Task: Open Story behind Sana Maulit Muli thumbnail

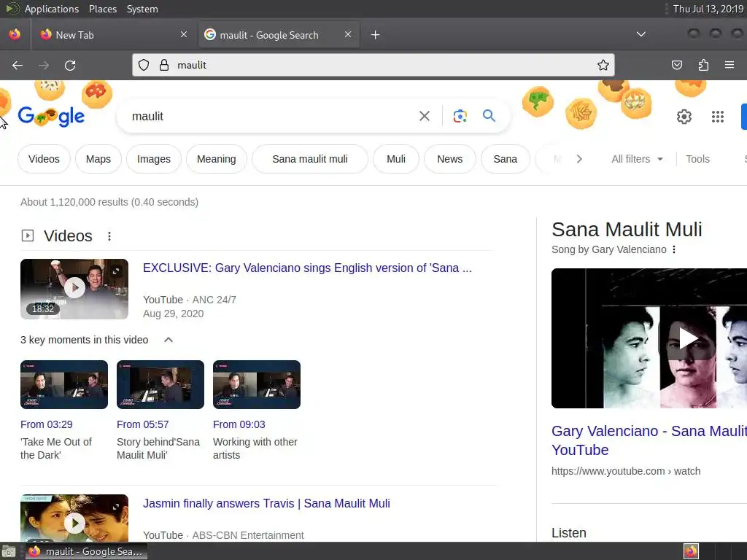Action: pyautogui.click(x=160, y=385)
